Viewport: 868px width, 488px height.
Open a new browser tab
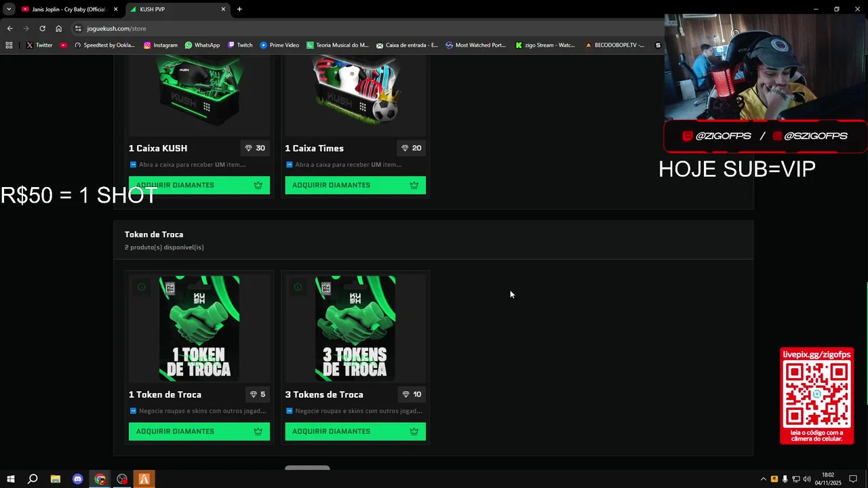coord(239,9)
